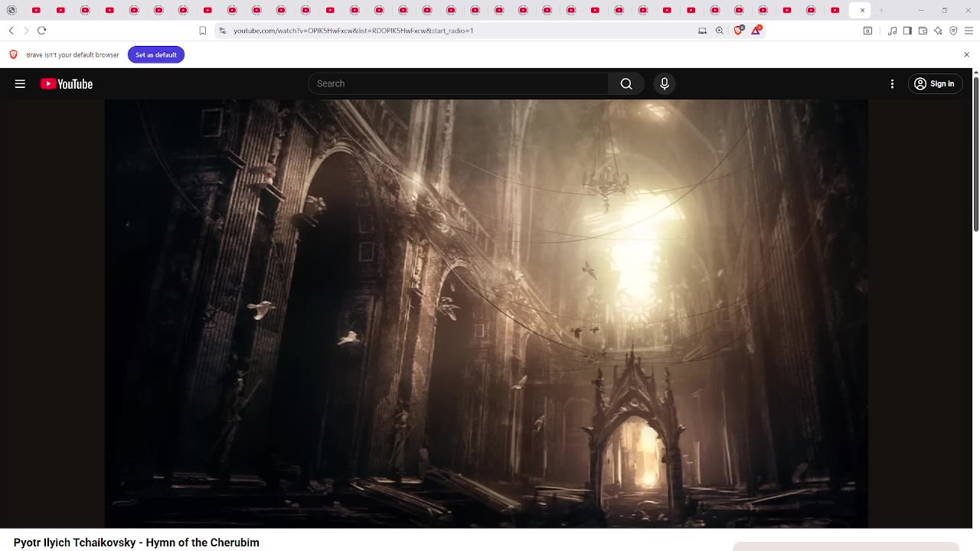Click the page URL in address bar
Screen dimensions: 980x551
pos(353,31)
